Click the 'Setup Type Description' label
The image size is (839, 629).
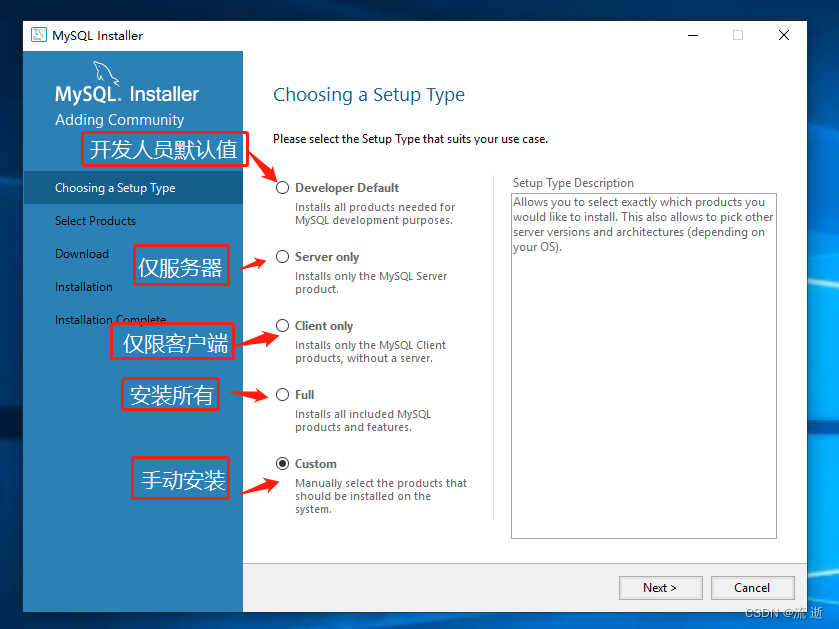click(x=573, y=183)
